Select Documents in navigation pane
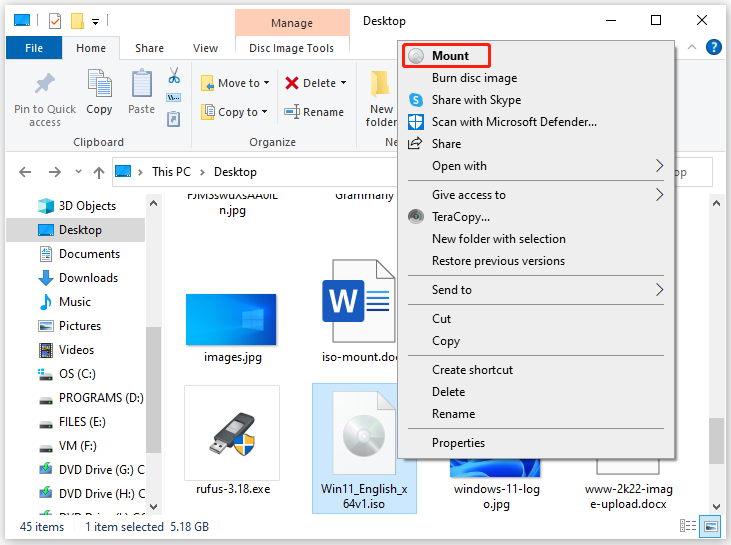 click(x=89, y=254)
